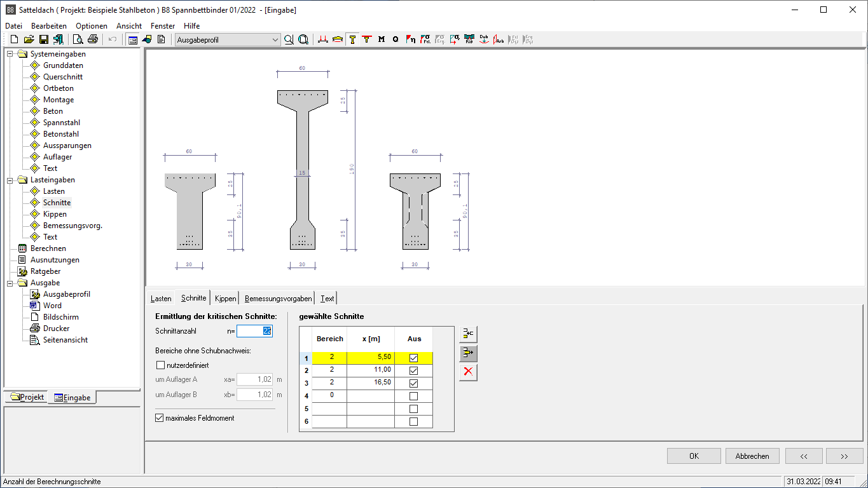The image size is (868, 488).
Task: Switch to the Kippen tab
Action: coord(225,298)
